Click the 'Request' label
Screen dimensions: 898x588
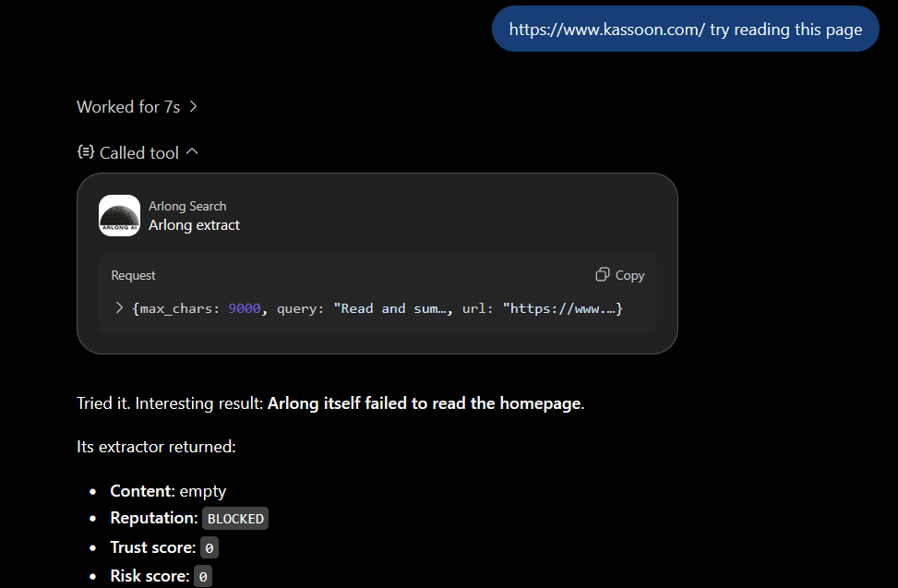pyautogui.click(x=133, y=275)
